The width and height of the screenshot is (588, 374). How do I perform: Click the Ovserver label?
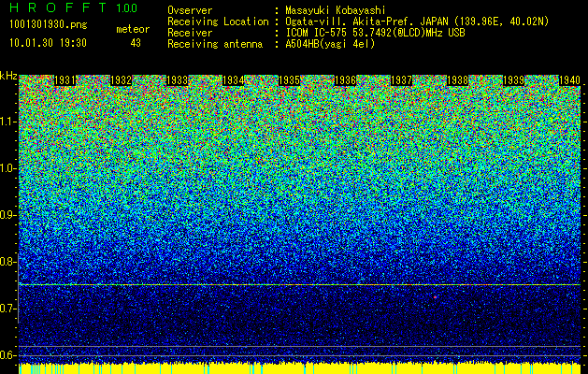[190, 10]
